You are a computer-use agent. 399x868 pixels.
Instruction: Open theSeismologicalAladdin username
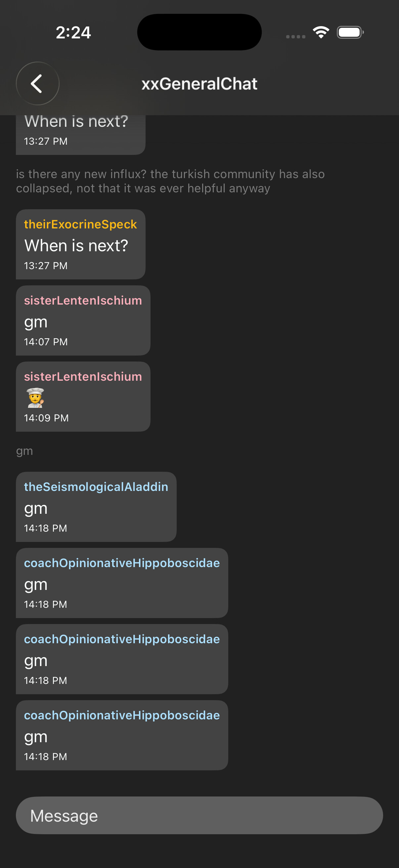[x=96, y=487]
